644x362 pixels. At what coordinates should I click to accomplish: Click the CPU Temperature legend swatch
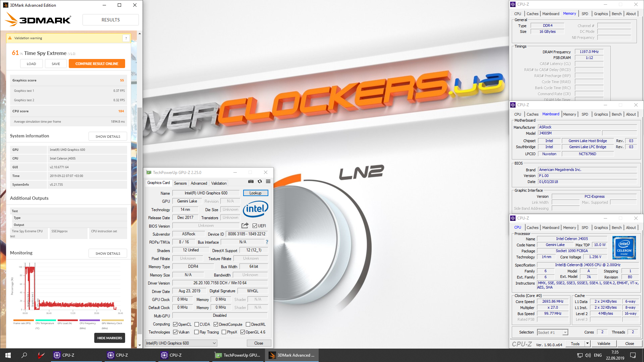click(x=46, y=320)
